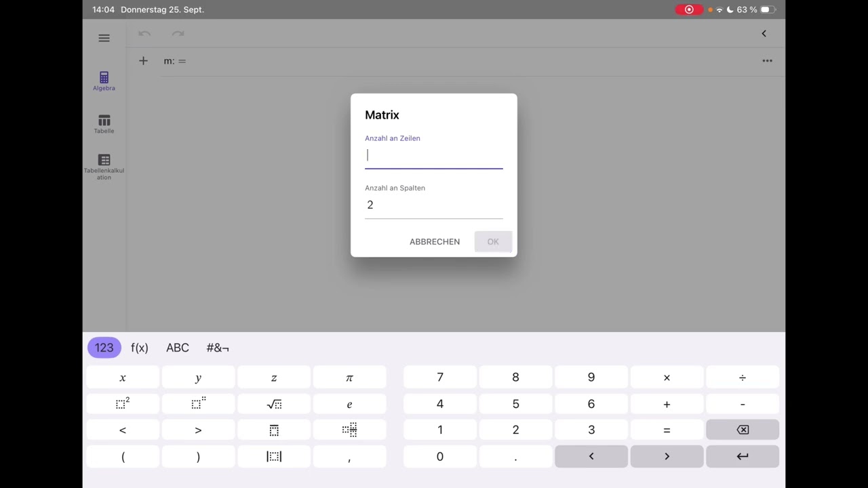This screenshot has width=868, height=488.
Task: Tap the status bar clock 14:04
Action: (x=104, y=9)
